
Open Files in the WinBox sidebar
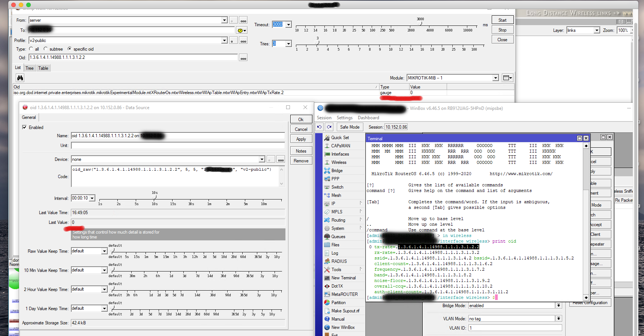335,245
